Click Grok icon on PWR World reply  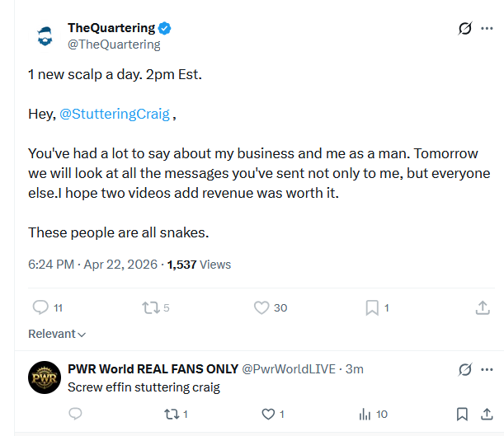click(464, 369)
